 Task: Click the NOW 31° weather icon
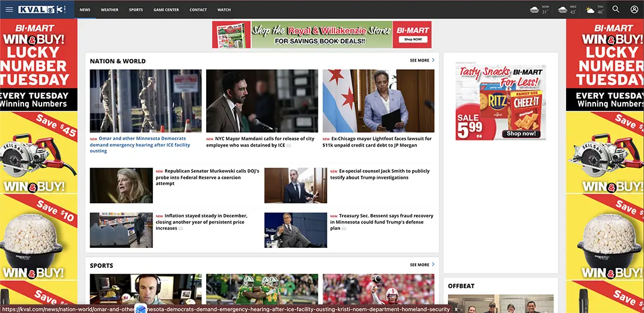[x=535, y=10]
